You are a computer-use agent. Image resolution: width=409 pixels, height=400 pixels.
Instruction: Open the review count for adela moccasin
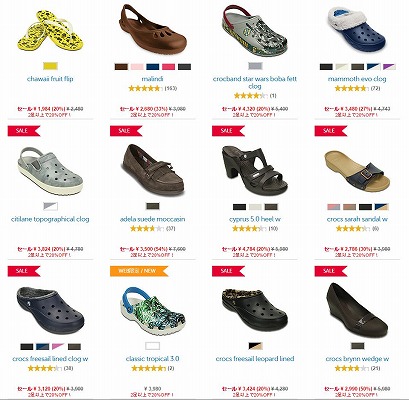[x=171, y=229]
